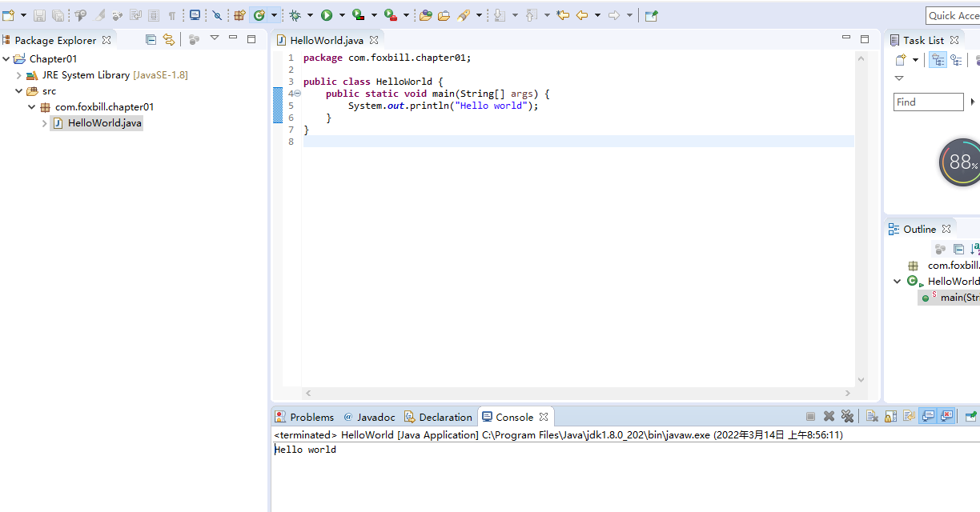Click the New wizard icon in main toolbar

pos(9,15)
